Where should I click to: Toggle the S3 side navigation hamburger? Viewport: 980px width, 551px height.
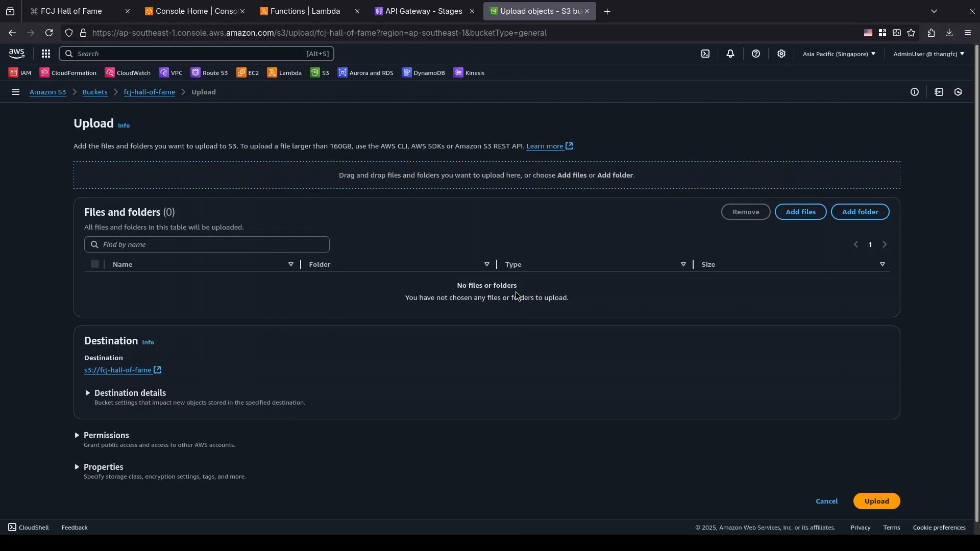(16, 92)
